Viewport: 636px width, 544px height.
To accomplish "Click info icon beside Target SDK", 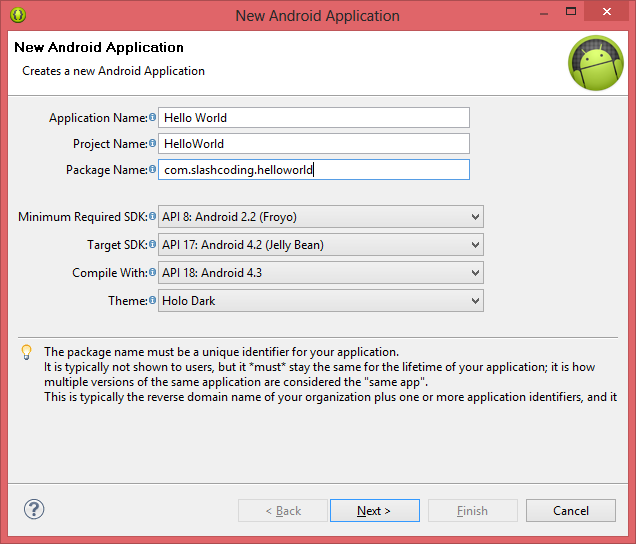I will (152, 244).
